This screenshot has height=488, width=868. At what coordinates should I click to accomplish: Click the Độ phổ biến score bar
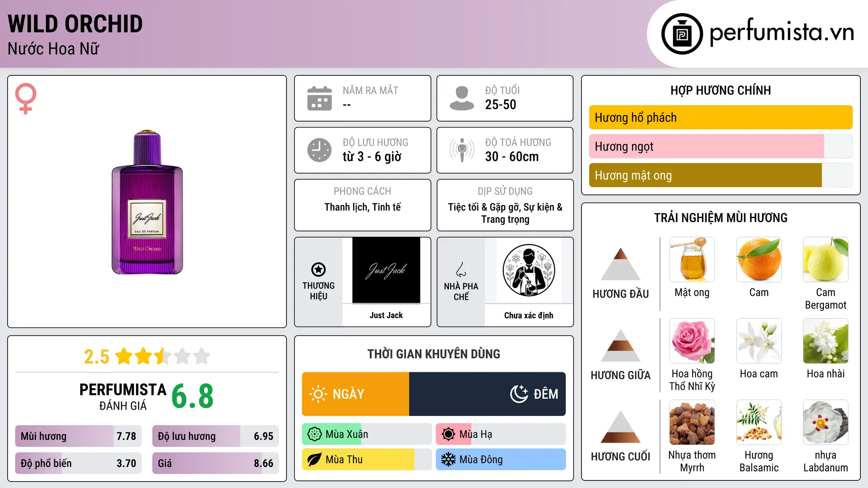78,463
